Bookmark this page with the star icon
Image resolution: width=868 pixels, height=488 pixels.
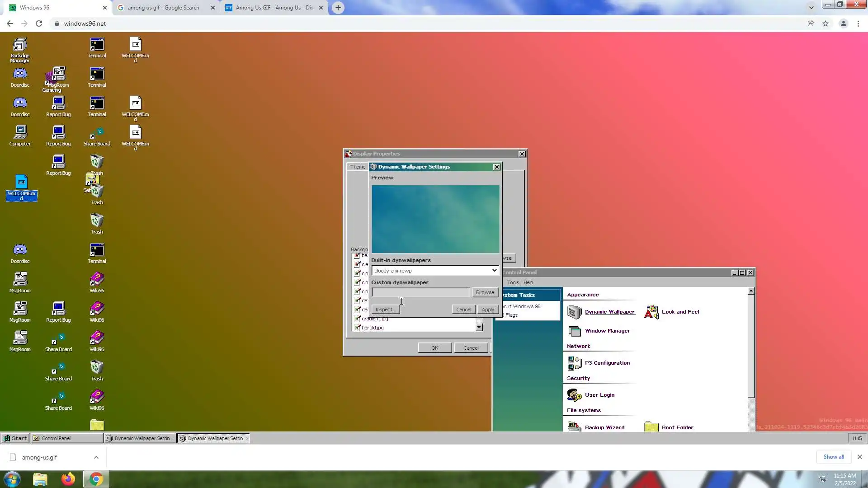826,23
